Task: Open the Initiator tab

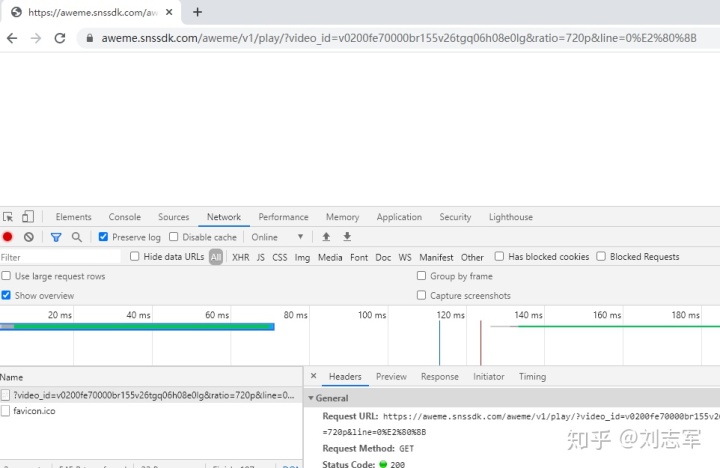Action: (x=489, y=377)
